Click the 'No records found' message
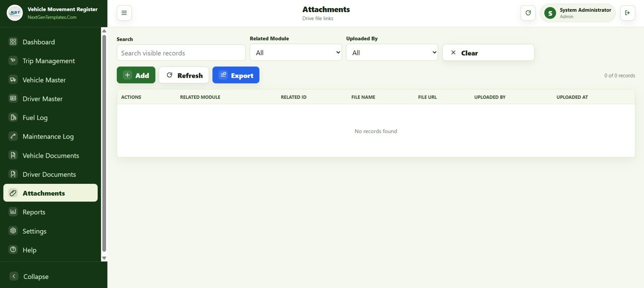The height and width of the screenshot is (288, 644). point(376,131)
